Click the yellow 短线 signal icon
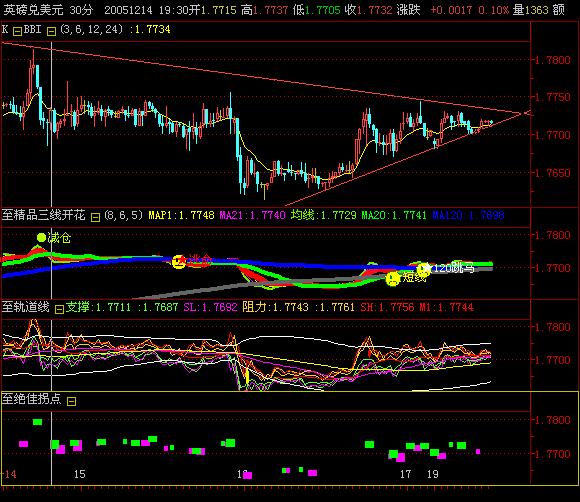Viewport: 580px width, 502px height. tap(393, 278)
